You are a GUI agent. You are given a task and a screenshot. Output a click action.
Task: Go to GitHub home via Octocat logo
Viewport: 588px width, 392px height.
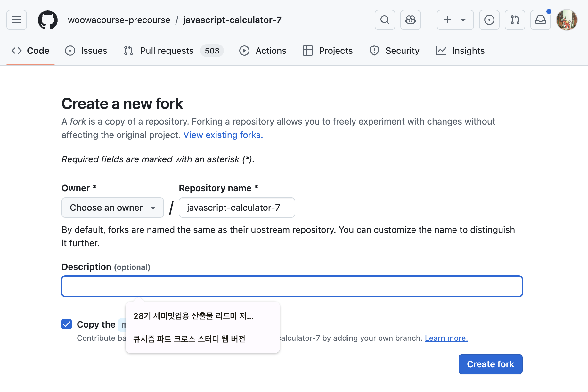click(48, 20)
